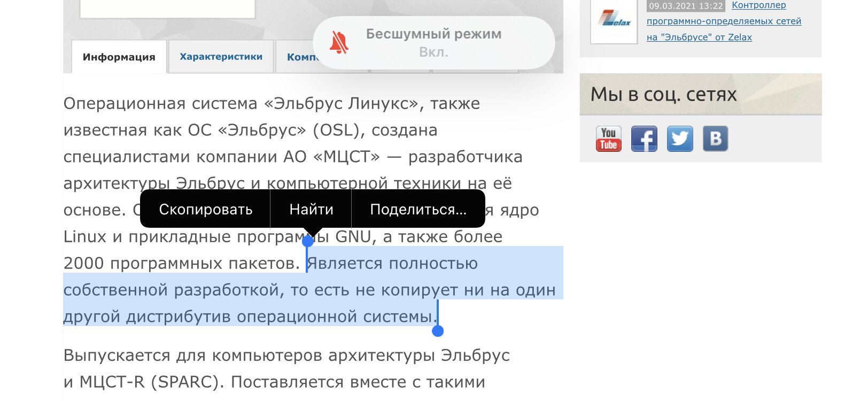
Task: Open link программно-определяемых сетей
Action: point(724,21)
